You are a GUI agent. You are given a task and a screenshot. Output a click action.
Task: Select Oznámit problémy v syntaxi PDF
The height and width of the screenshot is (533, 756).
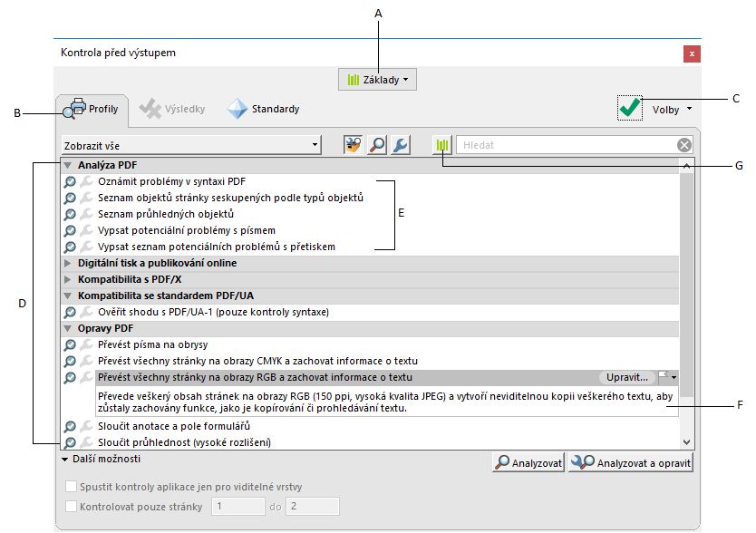click(x=171, y=181)
